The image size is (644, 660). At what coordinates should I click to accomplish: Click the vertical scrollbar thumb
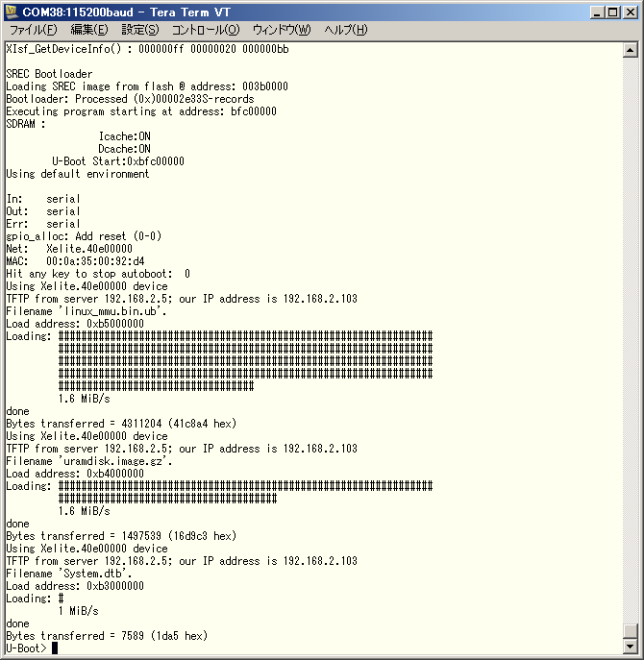[x=630, y=631]
